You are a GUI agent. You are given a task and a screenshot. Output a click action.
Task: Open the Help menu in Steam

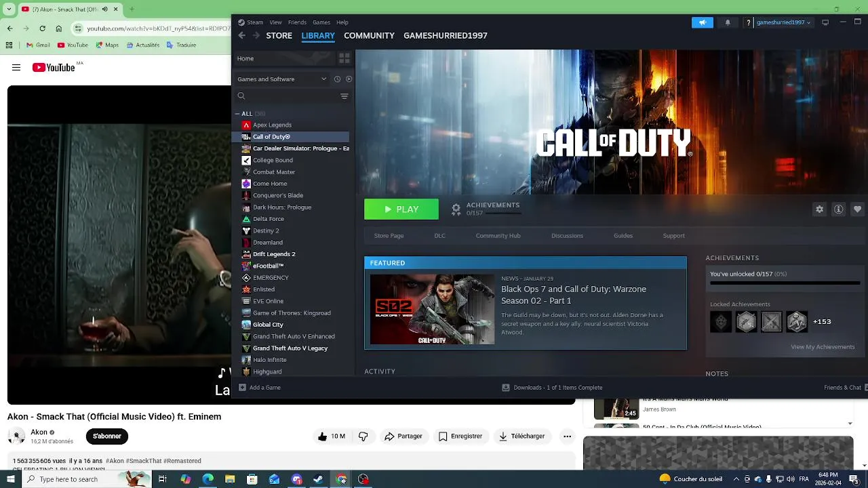342,22
